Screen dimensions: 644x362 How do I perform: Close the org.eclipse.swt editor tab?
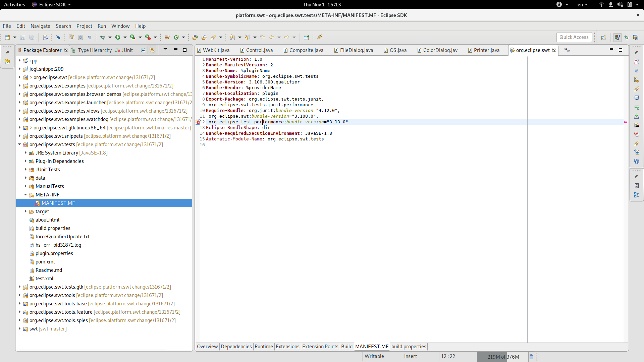pyautogui.click(x=554, y=50)
